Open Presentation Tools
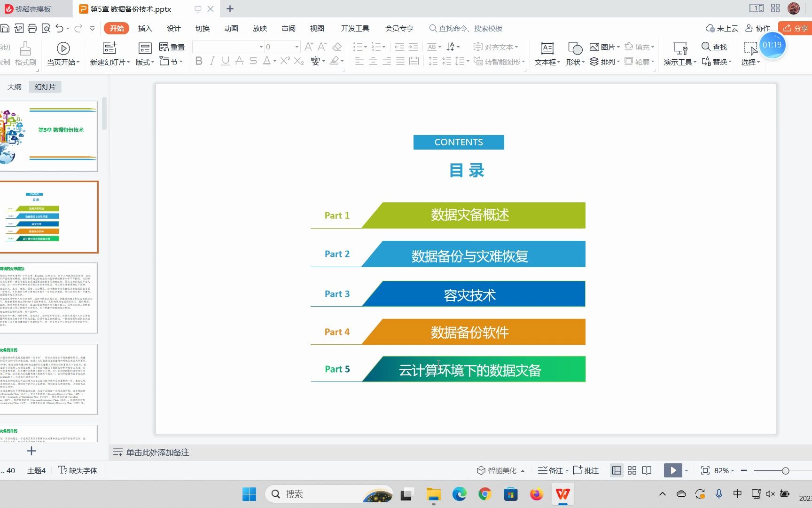812x508 pixels. click(x=680, y=53)
